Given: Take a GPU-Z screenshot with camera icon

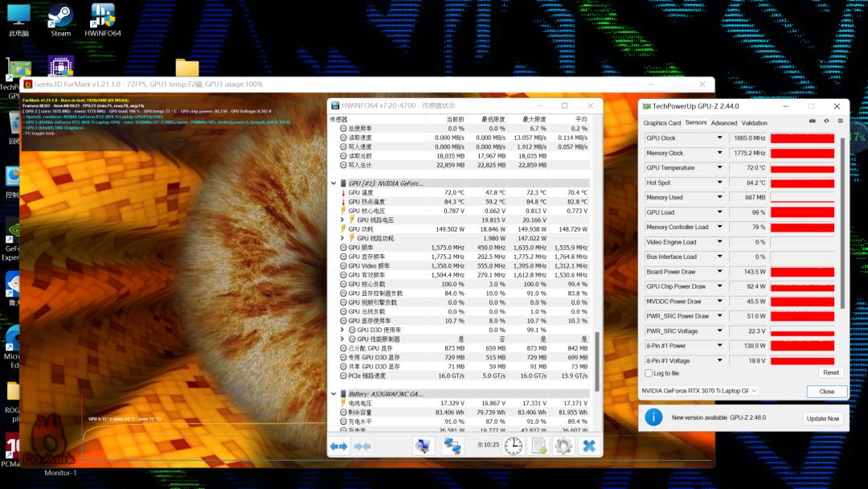Looking at the screenshot, I should [813, 121].
